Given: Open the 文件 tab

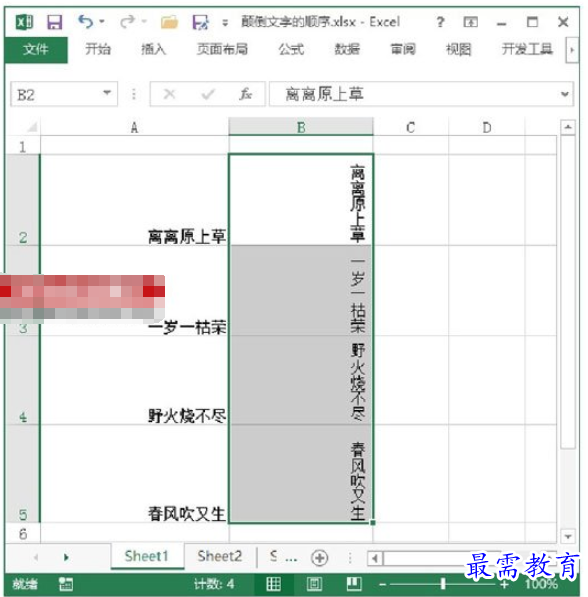Looking at the screenshot, I should (36, 49).
